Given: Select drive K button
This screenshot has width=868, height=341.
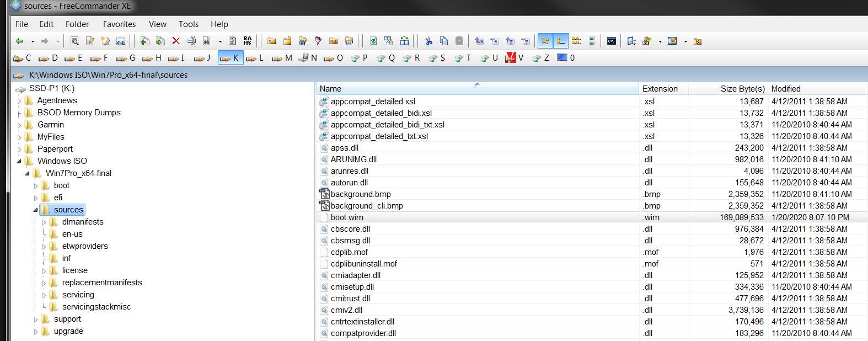Looking at the screenshot, I should pyautogui.click(x=230, y=58).
